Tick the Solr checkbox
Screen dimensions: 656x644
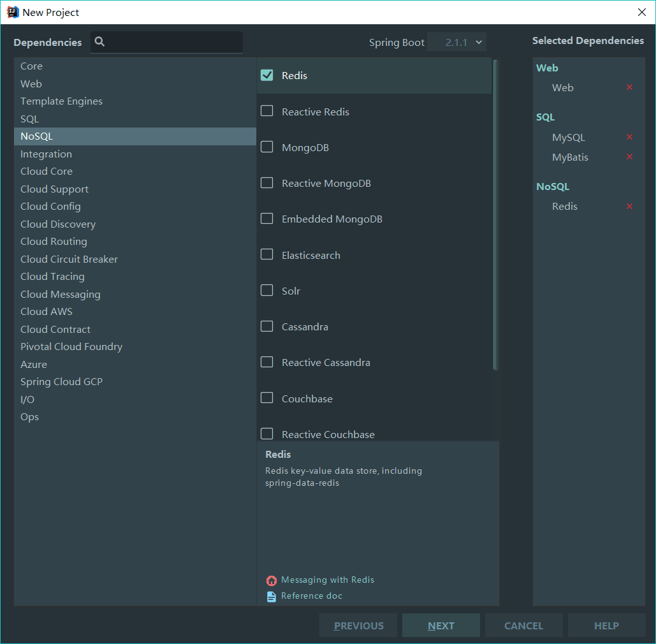tap(267, 290)
